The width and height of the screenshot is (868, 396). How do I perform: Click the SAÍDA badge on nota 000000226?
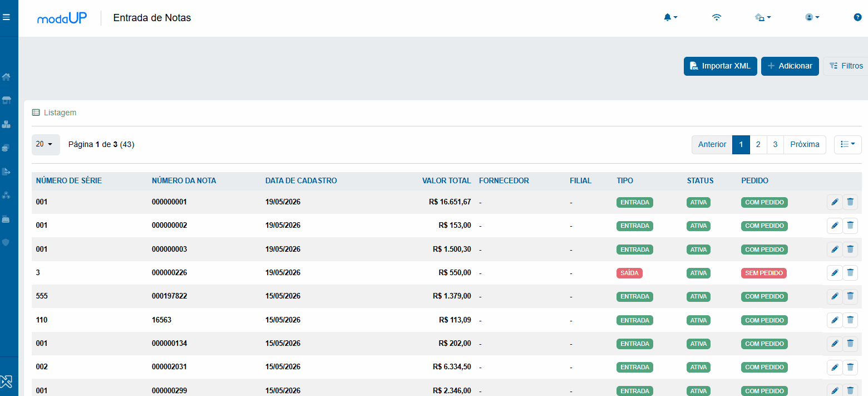point(629,273)
